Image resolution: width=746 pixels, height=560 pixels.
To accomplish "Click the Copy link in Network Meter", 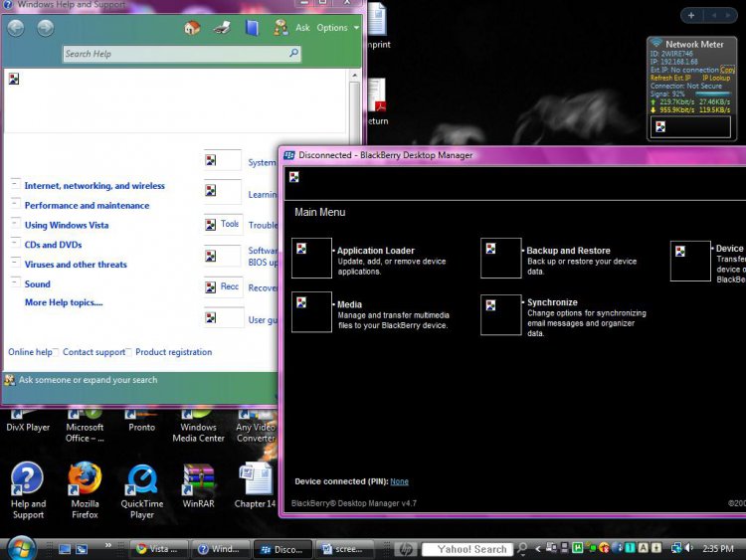I will click(728, 70).
